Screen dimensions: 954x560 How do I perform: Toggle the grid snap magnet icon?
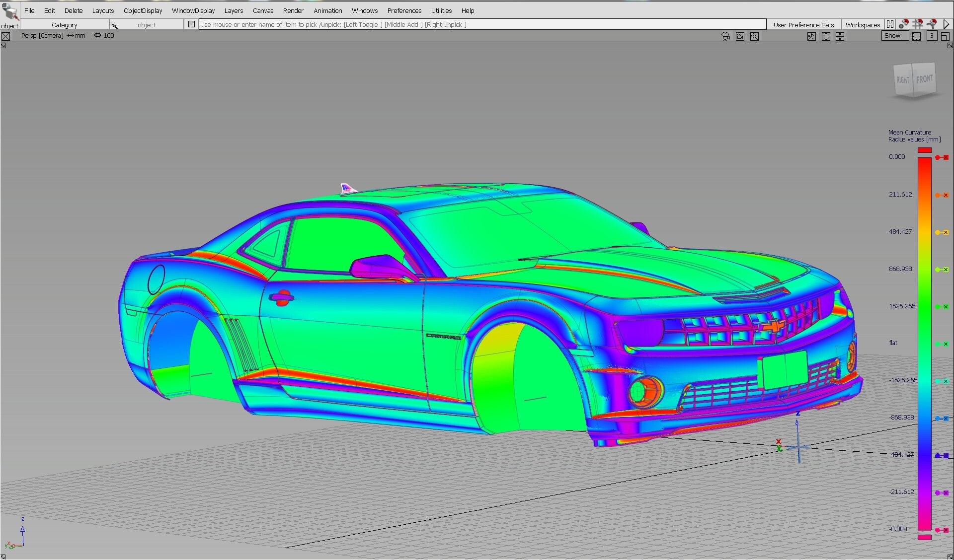[x=918, y=24]
